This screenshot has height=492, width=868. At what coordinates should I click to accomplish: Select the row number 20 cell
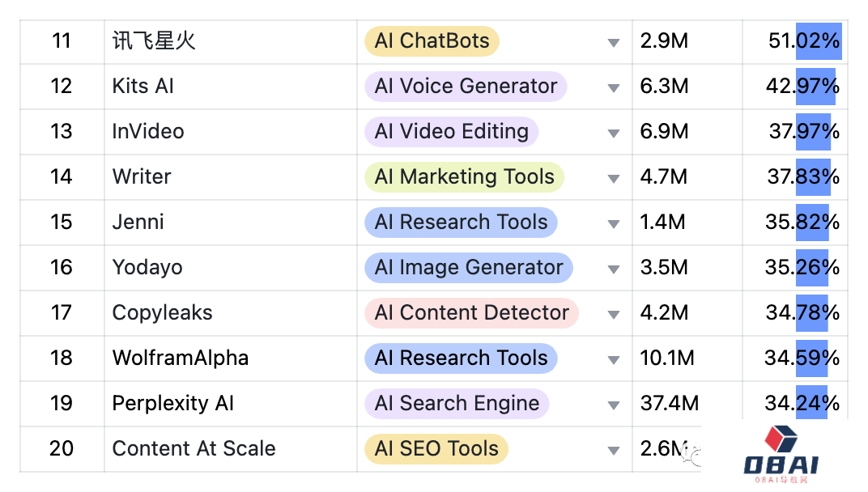62,449
